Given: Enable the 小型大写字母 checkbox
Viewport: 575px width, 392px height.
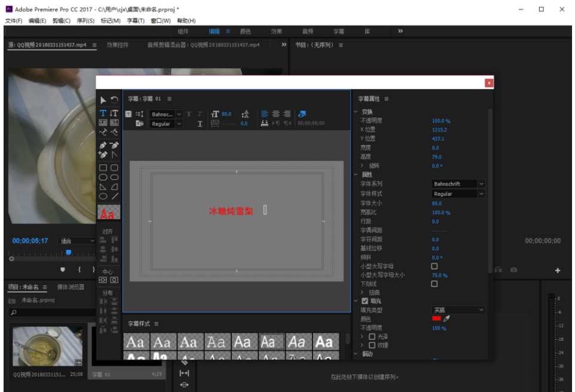Looking at the screenshot, I should (435, 267).
